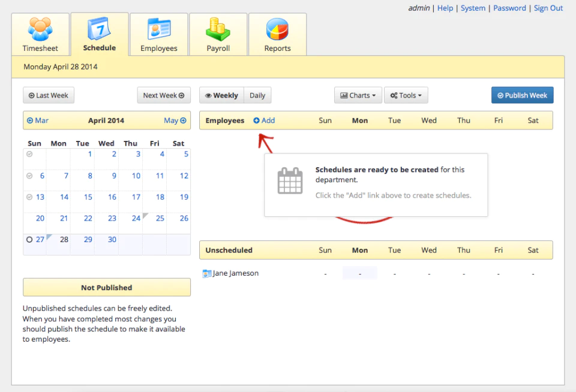
Task: Expand the Charts dropdown
Action: point(358,95)
